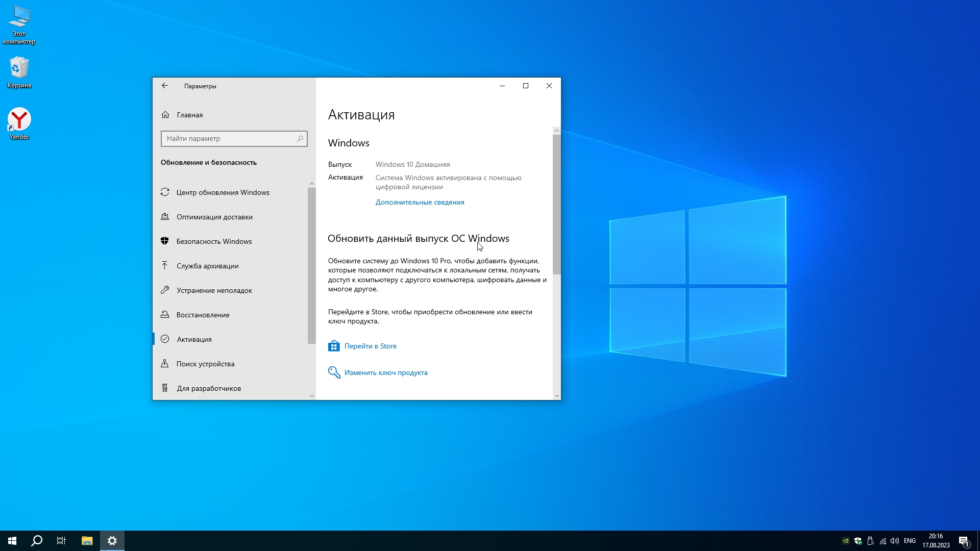The height and width of the screenshot is (551, 980).
Task: Select Центр обновления Windows in sidebar
Action: point(223,192)
